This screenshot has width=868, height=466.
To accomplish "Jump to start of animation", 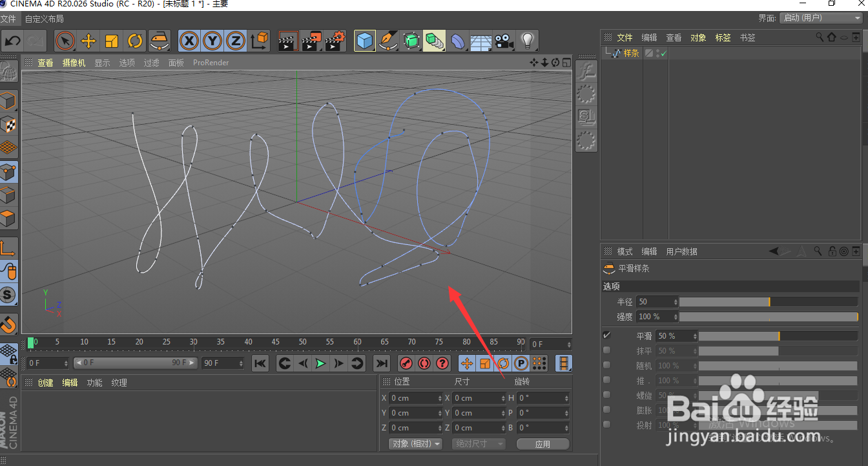I will [x=260, y=363].
